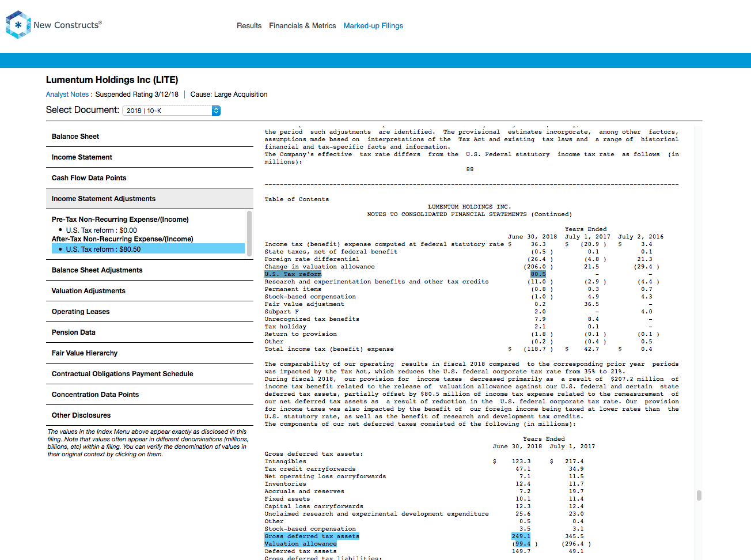Click the filing document scrollbar thumb

(699, 495)
